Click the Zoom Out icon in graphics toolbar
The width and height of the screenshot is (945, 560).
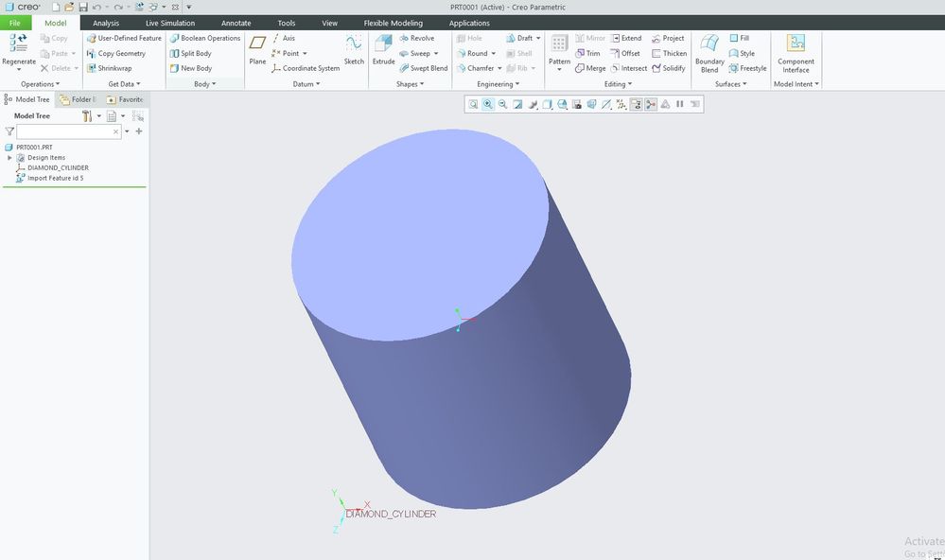pyautogui.click(x=502, y=104)
